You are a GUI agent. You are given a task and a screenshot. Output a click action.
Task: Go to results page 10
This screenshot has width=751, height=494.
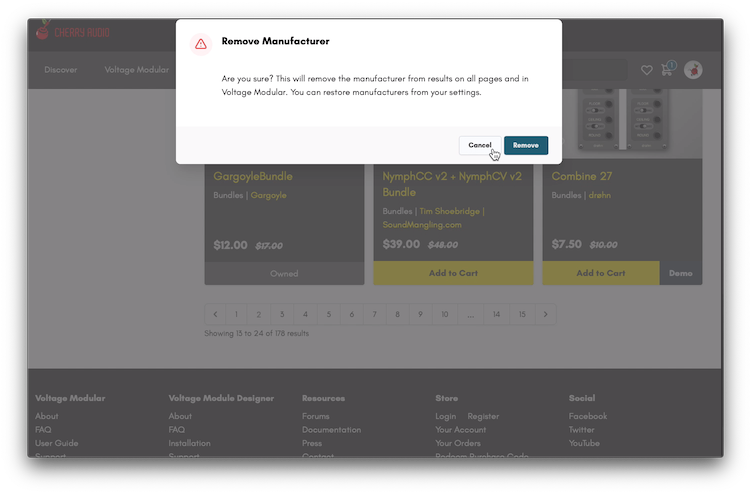point(444,314)
